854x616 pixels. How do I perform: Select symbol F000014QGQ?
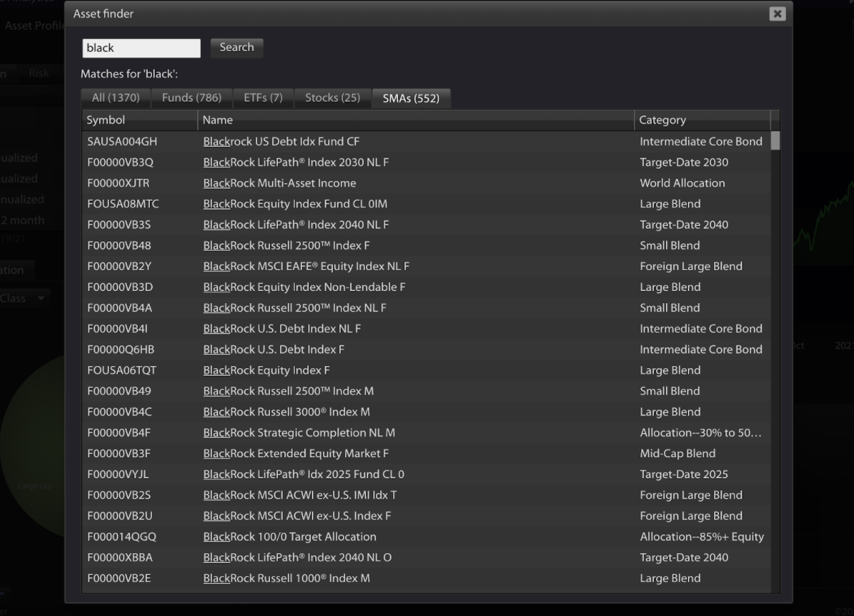pyautogui.click(x=122, y=537)
